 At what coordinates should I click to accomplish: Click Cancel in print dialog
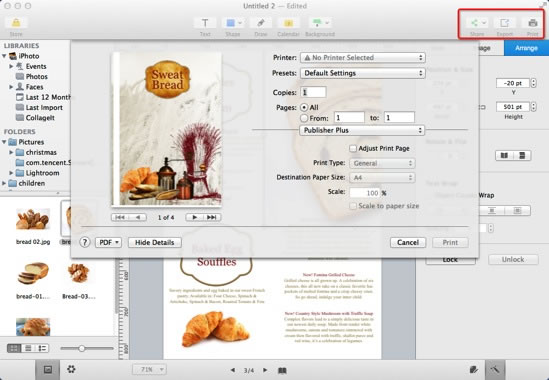click(408, 242)
